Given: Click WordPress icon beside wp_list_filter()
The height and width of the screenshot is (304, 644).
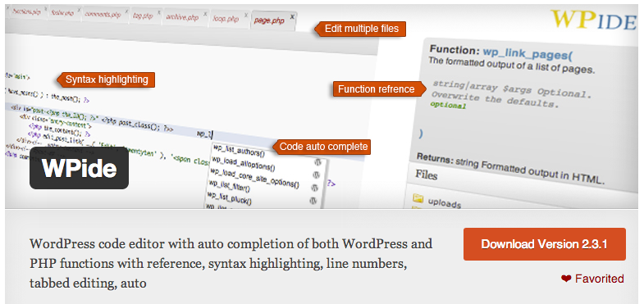Looking at the screenshot, I should coord(313,201).
